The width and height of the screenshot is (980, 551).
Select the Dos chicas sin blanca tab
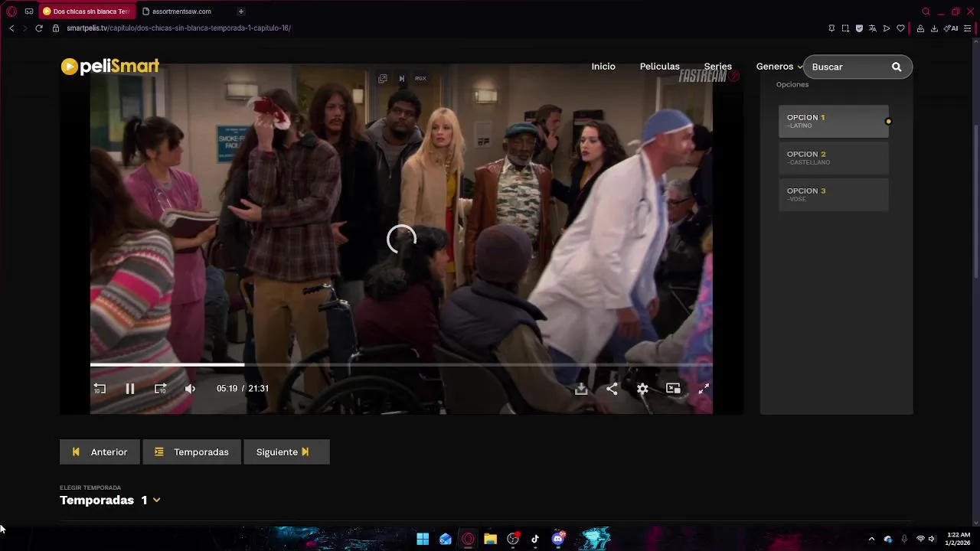point(87,11)
